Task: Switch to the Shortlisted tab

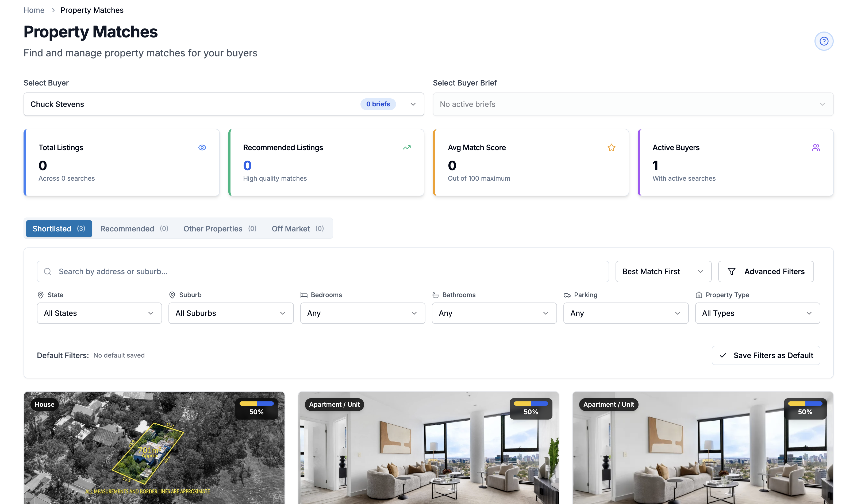Action: click(x=59, y=229)
